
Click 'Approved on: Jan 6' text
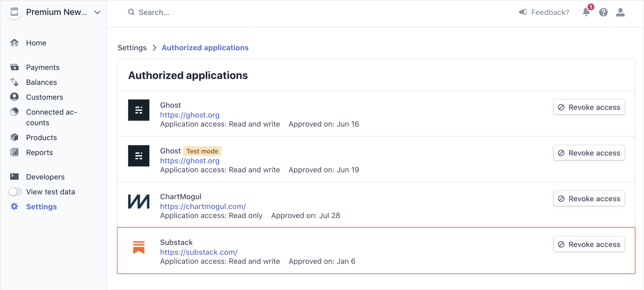(x=322, y=261)
